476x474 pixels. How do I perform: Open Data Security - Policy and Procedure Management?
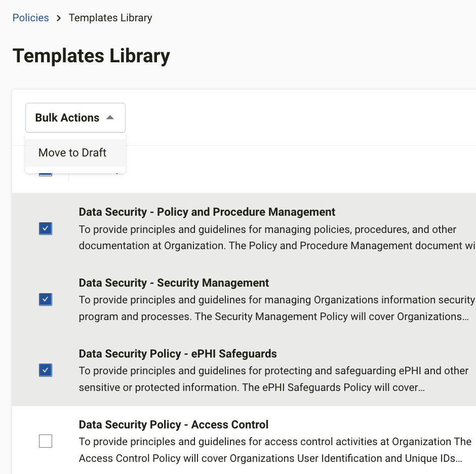coord(207,212)
